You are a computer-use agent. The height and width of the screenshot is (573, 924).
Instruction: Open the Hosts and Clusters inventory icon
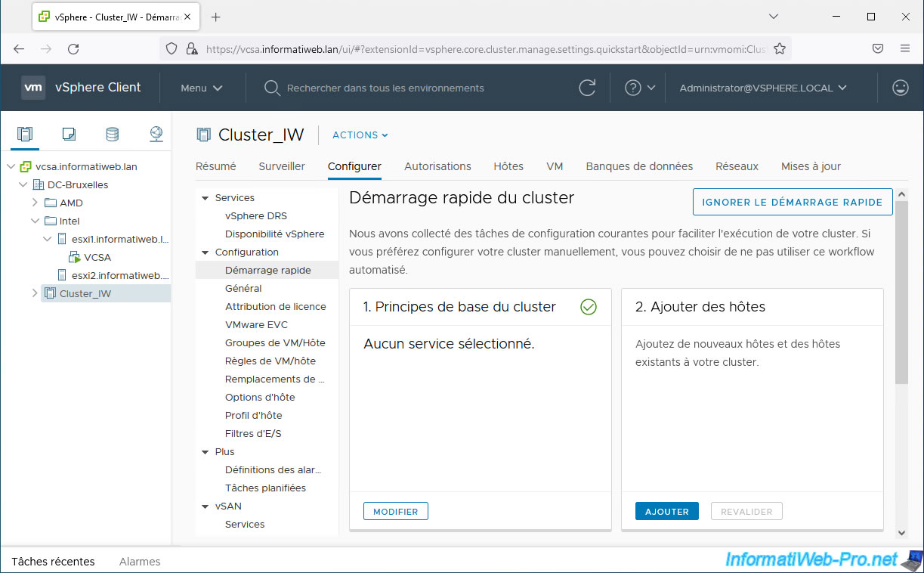(x=25, y=135)
